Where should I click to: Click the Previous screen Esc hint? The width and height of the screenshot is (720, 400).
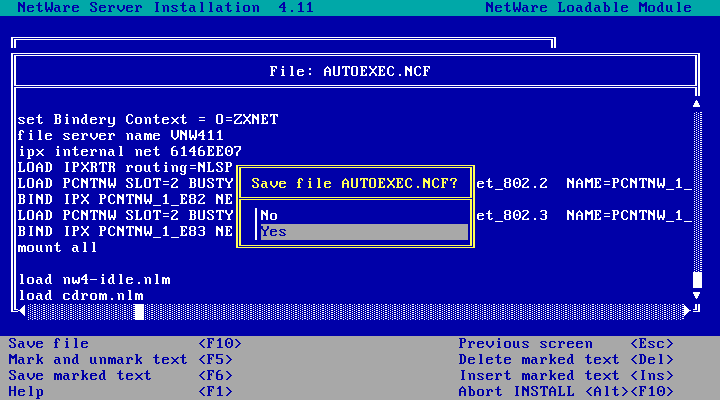point(566,344)
